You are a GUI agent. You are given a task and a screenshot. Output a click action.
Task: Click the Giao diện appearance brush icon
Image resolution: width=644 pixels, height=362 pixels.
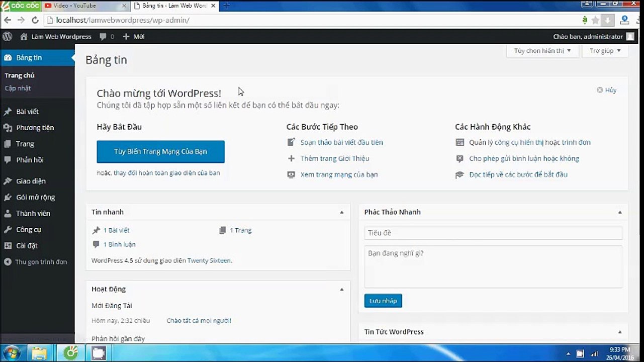point(8,181)
